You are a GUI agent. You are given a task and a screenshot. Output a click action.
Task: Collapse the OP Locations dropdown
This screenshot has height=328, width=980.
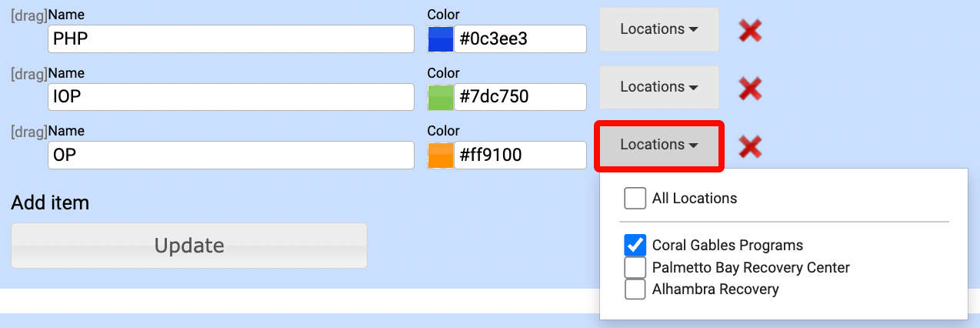[x=659, y=145]
